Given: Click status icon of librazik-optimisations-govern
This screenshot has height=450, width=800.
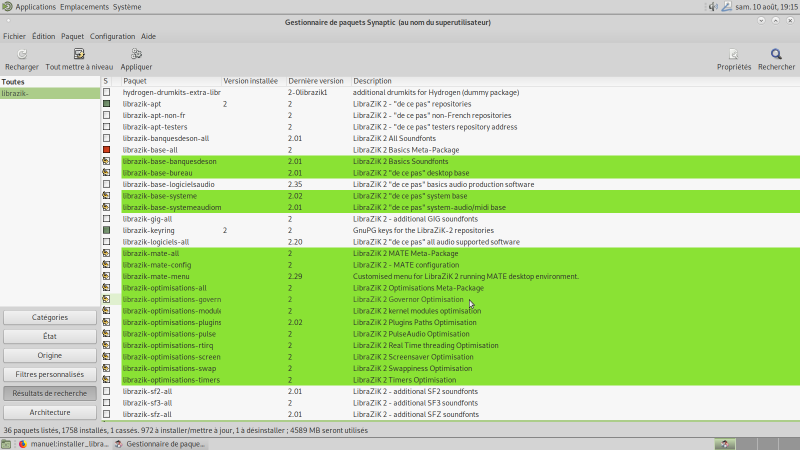Looking at the screenshot, I should point(106,299).
